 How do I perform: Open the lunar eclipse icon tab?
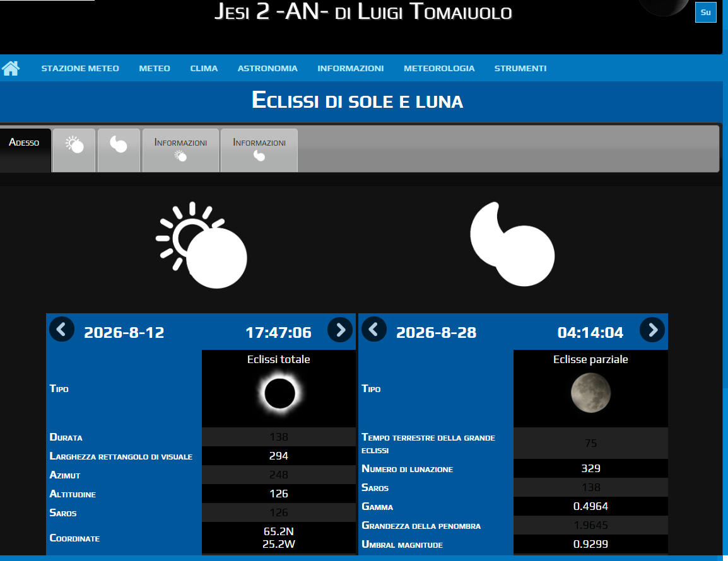(x=119, y=150)
